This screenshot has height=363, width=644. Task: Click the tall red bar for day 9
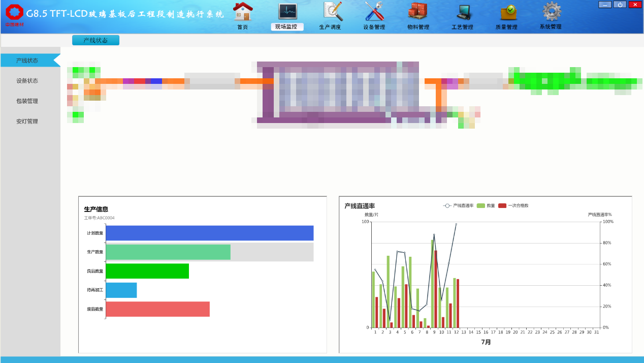coord(436,289)
